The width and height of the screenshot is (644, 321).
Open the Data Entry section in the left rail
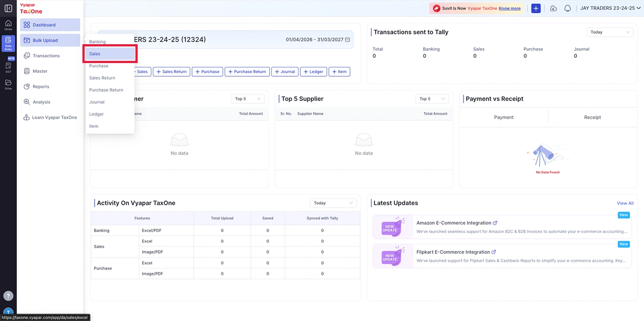8,44
